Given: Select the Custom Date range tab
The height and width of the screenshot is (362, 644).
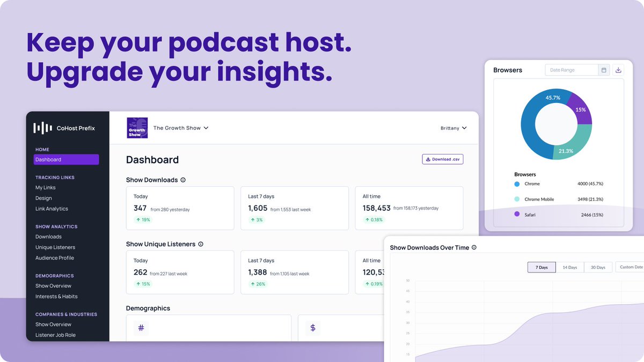Looking at the screenshot, I should (x=631, y=267).
